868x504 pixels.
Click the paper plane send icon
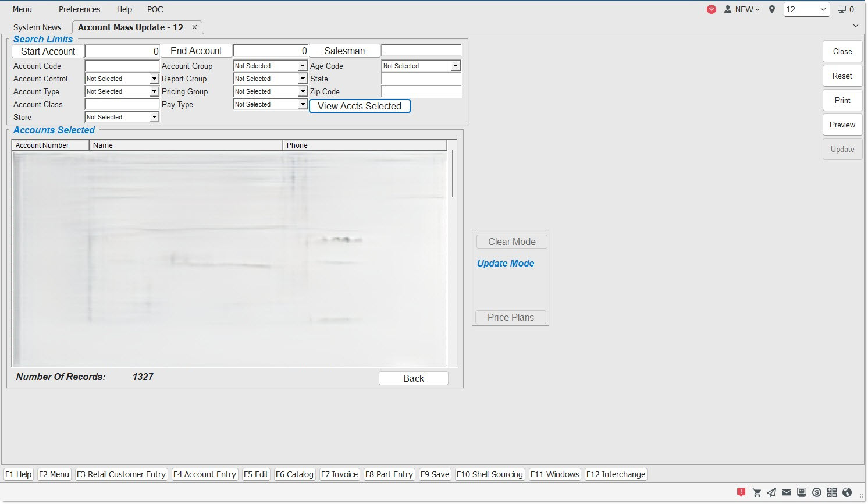[771, 492]
